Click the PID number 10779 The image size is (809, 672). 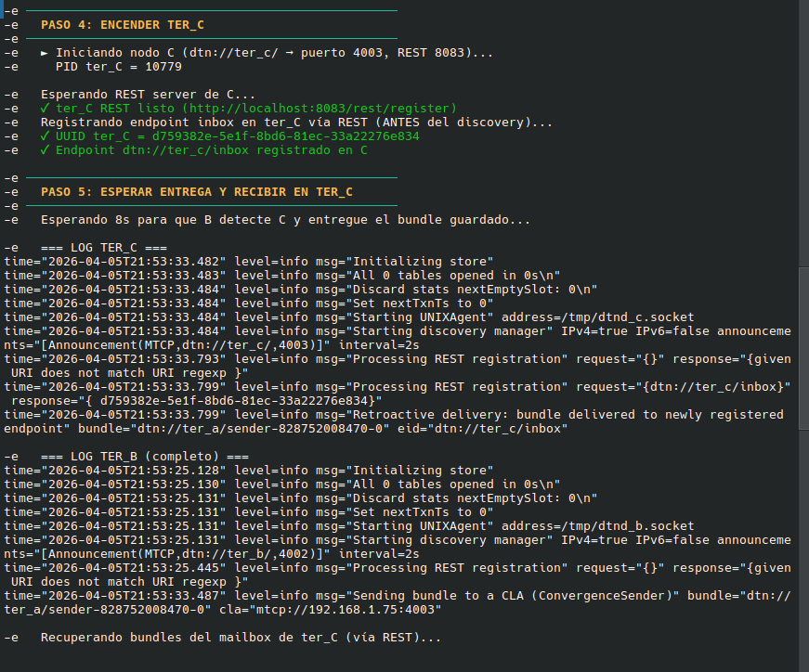point(158,67)
